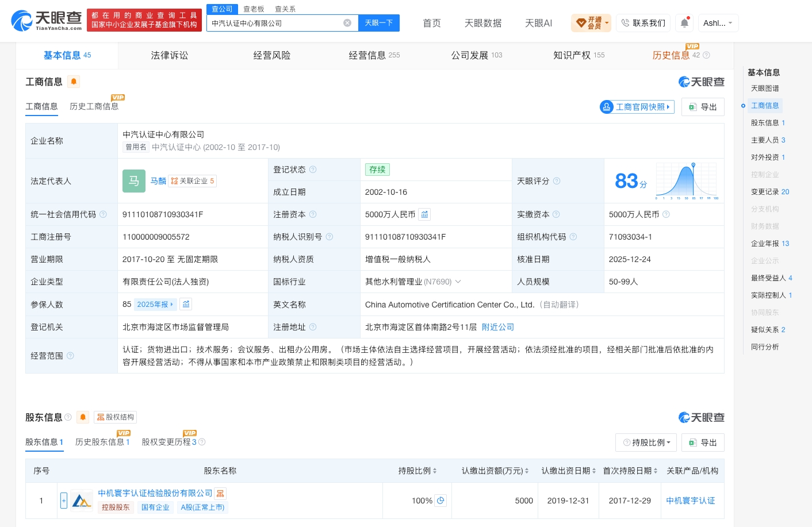Click the pie chart icon beside 100%
Image resolution: width=812 pixels, height=527 pixels.
[441, 501]
